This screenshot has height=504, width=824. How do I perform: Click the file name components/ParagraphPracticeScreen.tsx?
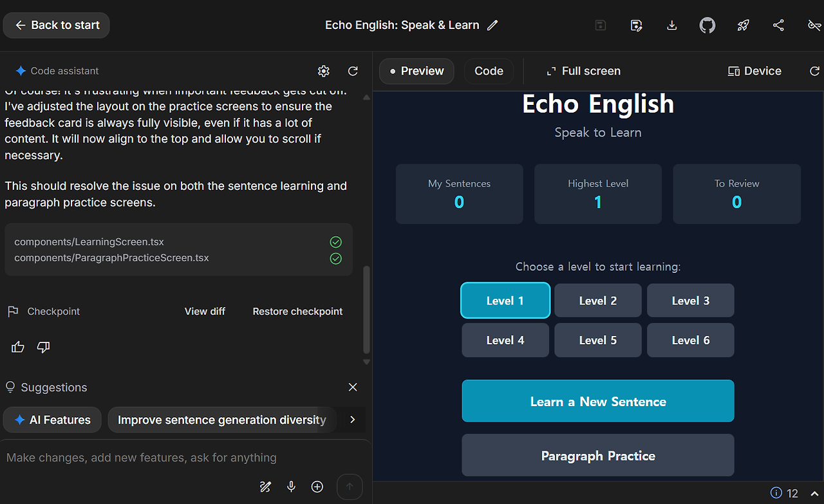(111, 258)
